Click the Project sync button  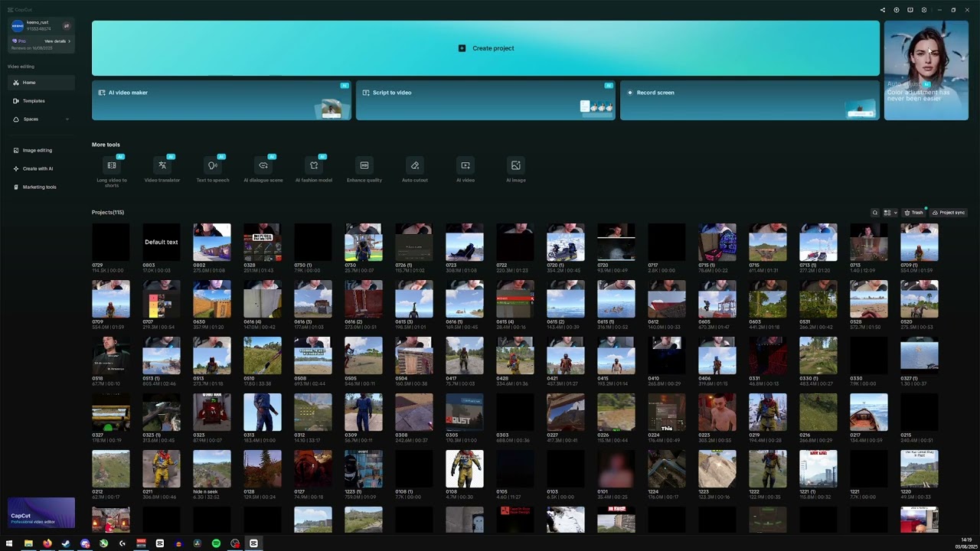pyautogui.click(x=949, y=213)
